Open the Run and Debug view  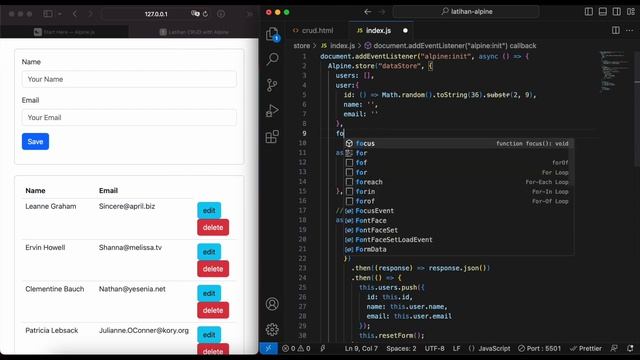(272, 111)
